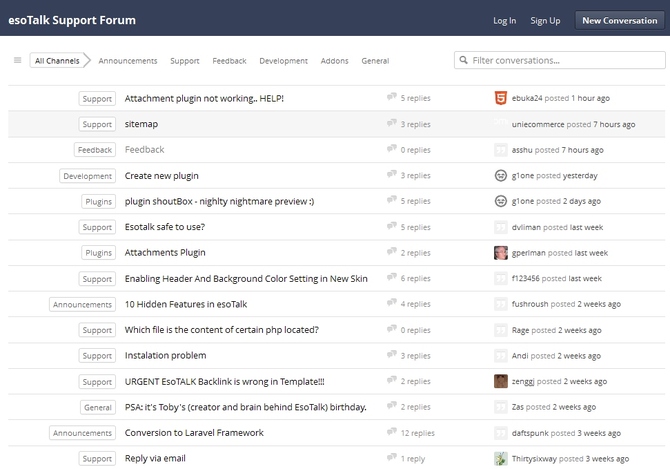Open Thirtysixway's avatar image
The height and width of the screenshot is (469, 670).
[x=500, y=458]
